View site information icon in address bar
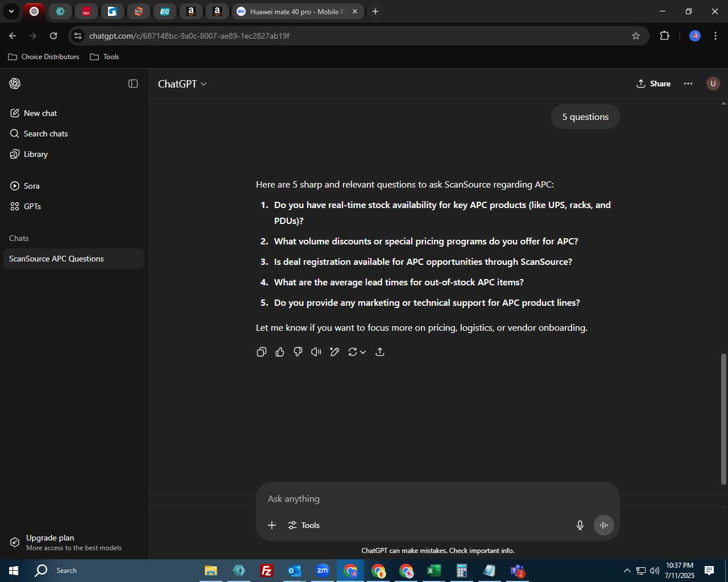728x582 pixels. (78, 36)
